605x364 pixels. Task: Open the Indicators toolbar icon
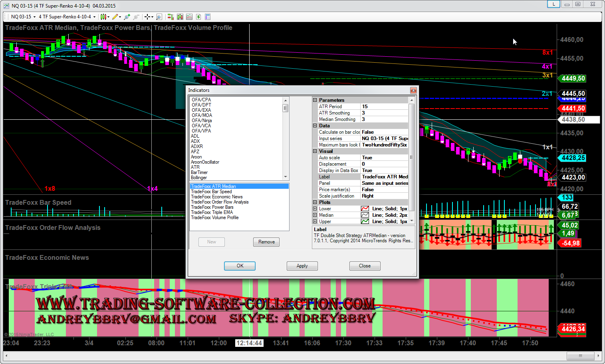point(189,17)
